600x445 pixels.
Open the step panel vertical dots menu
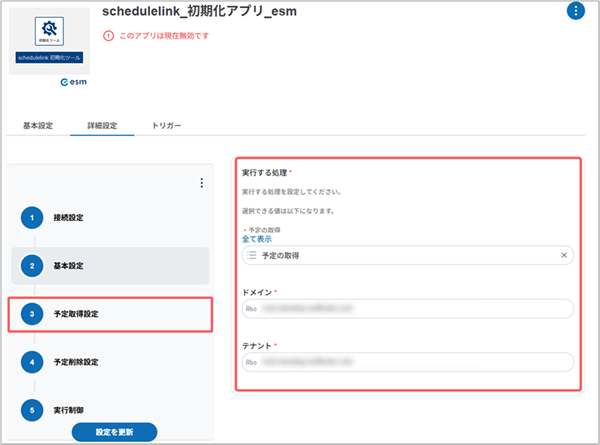pos(201,183)
